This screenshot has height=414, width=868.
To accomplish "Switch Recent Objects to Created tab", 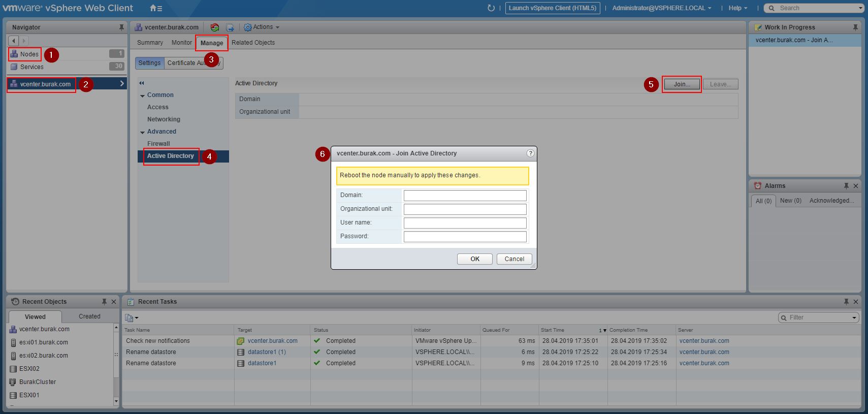I will [89, 316].
